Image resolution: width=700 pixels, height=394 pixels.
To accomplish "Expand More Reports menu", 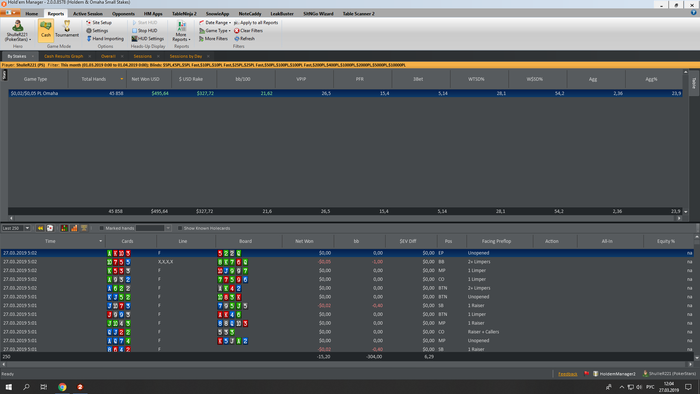I will 181,31.
